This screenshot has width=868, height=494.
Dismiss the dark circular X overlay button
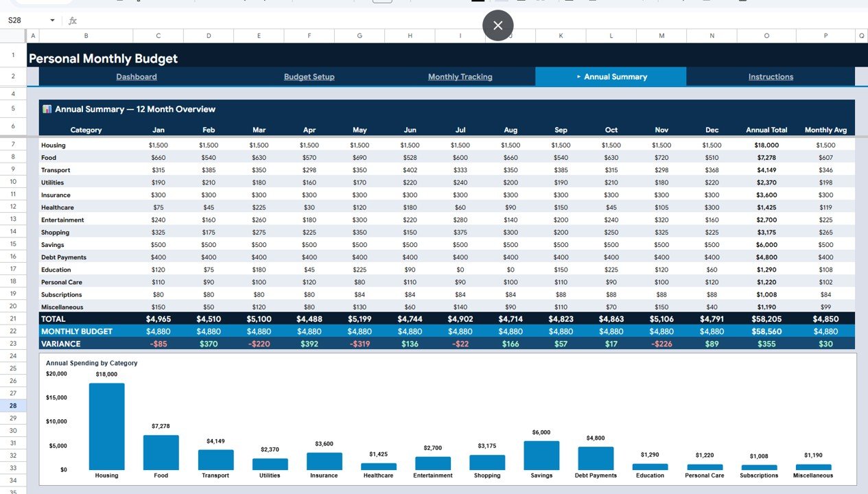(x=497, y=25)
